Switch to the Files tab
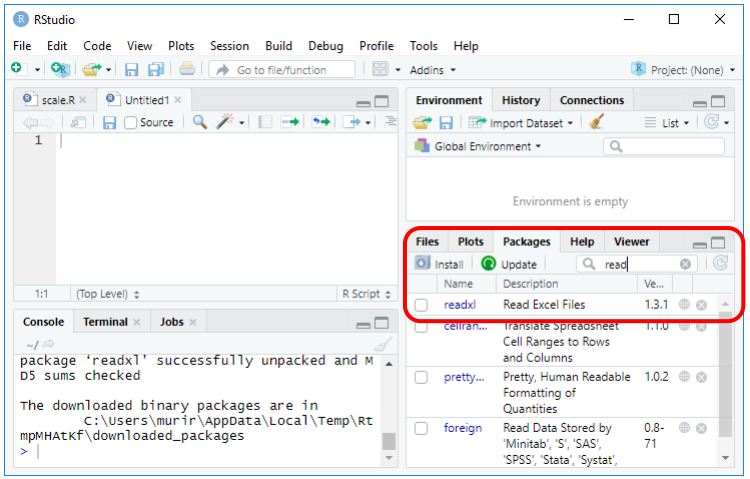 tap(427, 242)
